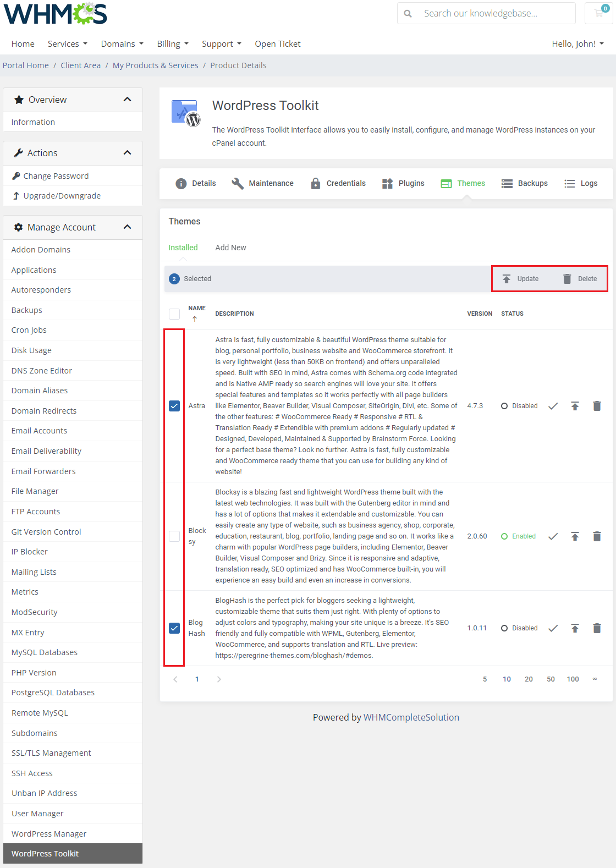Open File Manager in sidebar
616x868 pixels.
click(x=73, y=491)
